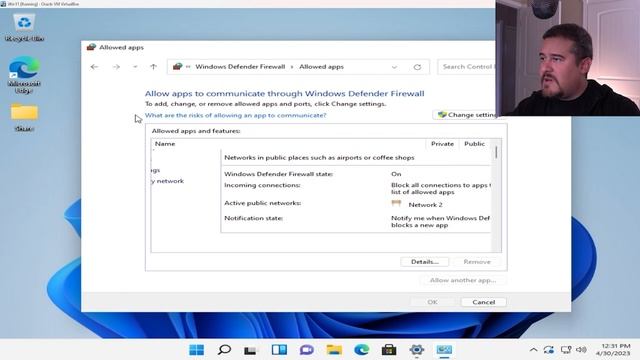Focus the Search Control Panel field
This screenshot has height=360, width=640.
point(467,67)
